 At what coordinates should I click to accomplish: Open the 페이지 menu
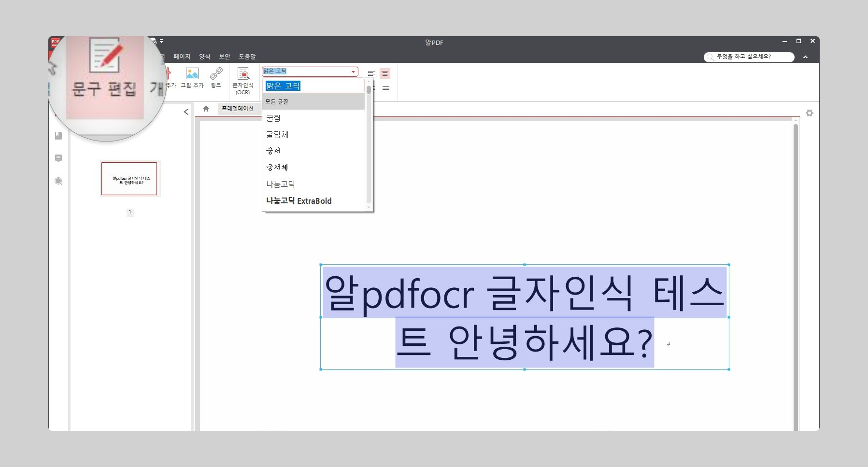(x=182, y=57)
